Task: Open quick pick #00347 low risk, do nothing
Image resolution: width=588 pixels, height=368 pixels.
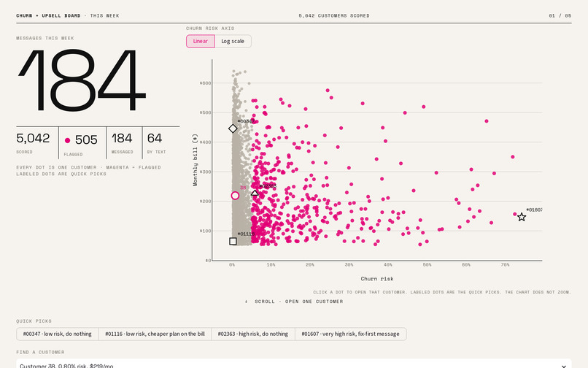Action: [x=58, y=334]
